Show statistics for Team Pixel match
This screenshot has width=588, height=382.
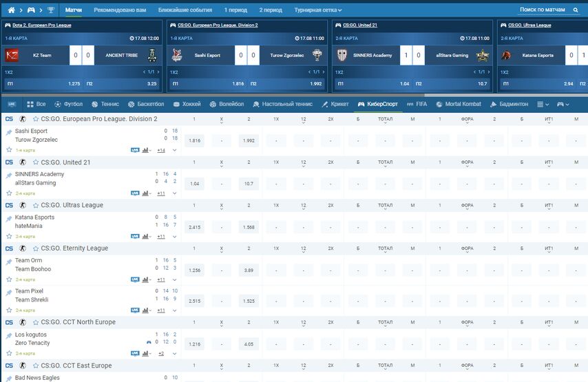[x=146, y=310]
